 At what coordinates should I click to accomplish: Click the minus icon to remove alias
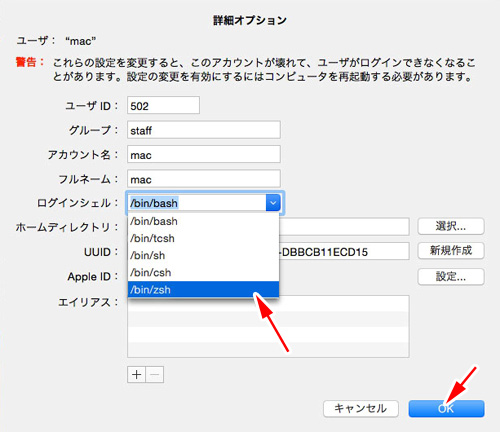pyautogui.click(x=155, y=375)
